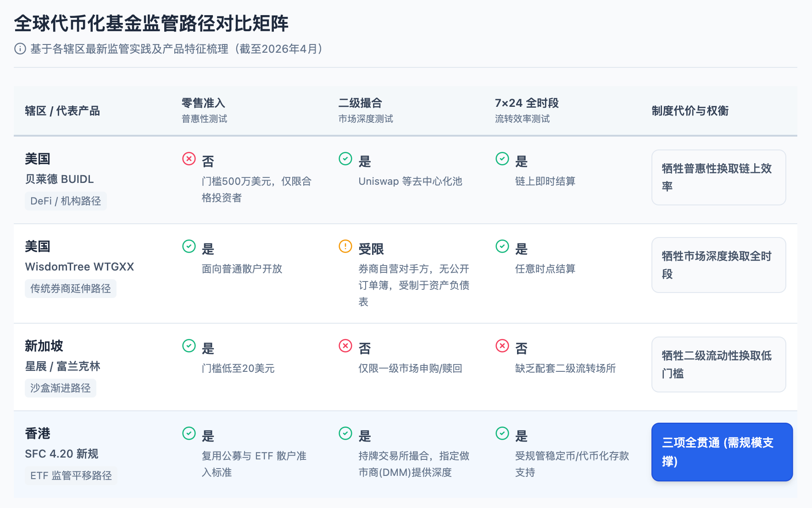812x508 pixels.
Task: Click the green check for Singapore retail access
Action: coord(189,346)
